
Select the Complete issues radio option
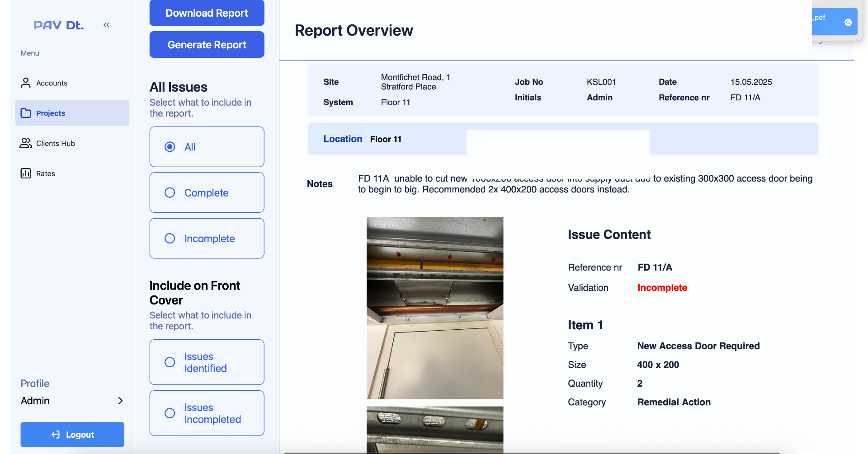coord(207,192)
